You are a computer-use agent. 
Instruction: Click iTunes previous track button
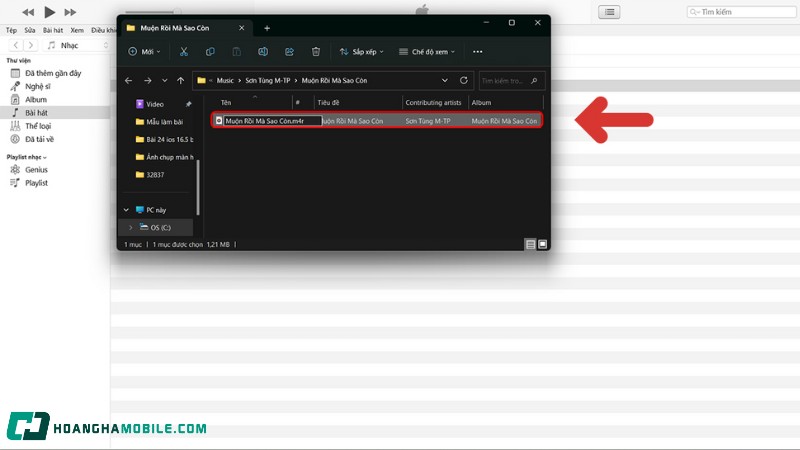28,12
